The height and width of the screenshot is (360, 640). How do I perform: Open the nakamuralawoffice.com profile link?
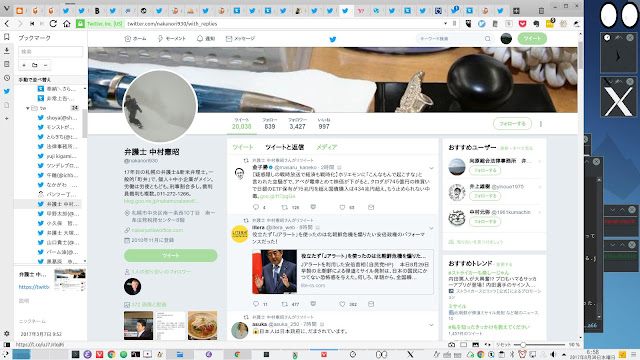(157, 230)
